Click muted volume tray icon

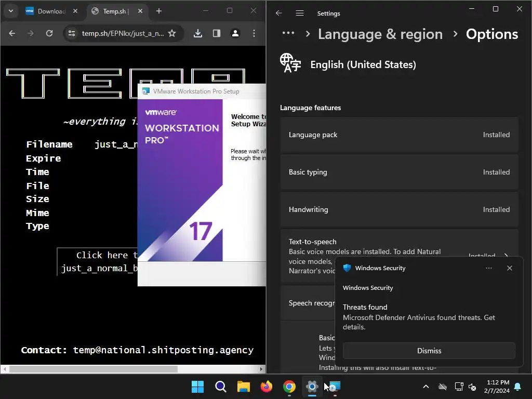(472, 387)
